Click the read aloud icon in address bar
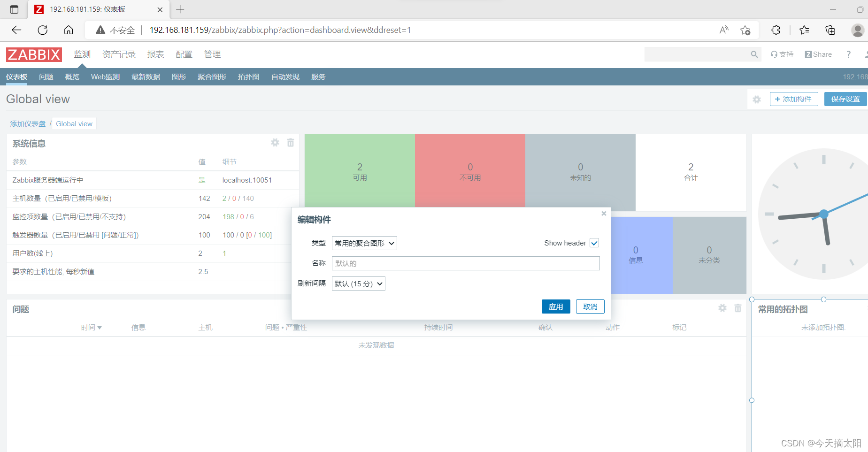 [724, 30]
